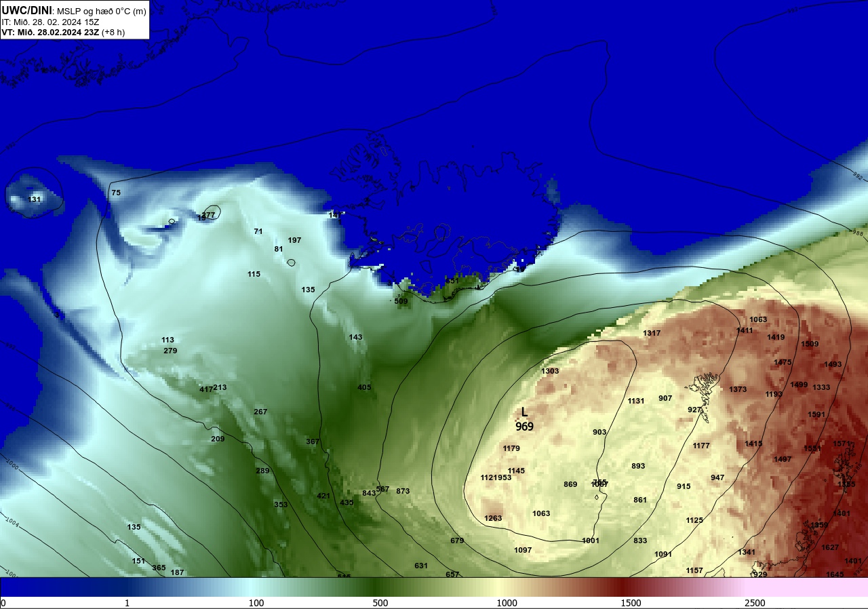This screenshot has height=609, width=868.
Task: Click the height value 131 inside the closed contour
Action: pos(35,199)
